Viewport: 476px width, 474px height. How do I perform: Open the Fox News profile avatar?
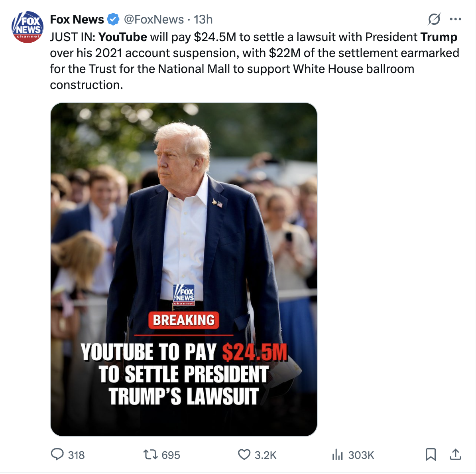point(28,27)
